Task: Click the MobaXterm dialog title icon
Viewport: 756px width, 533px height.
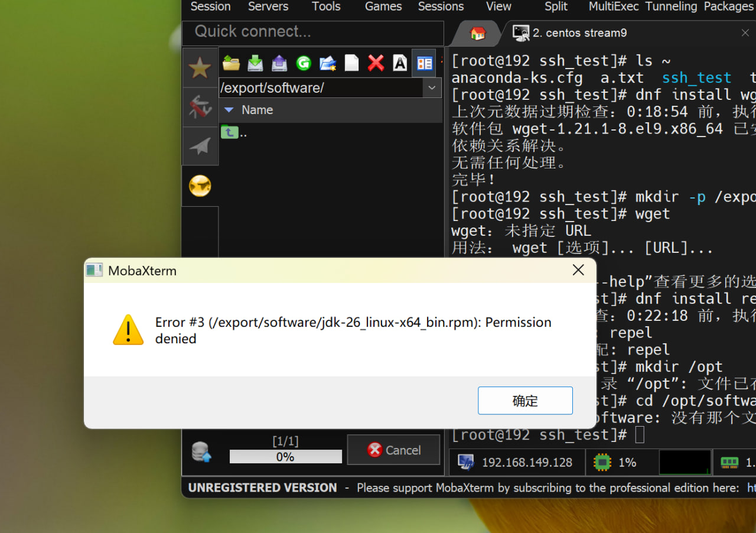Action: coord(94,271)
